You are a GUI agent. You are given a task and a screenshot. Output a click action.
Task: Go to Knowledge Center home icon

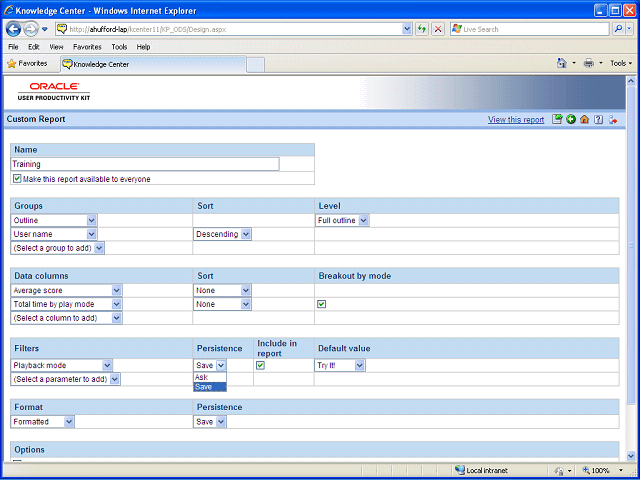click(x=584, y=119)
